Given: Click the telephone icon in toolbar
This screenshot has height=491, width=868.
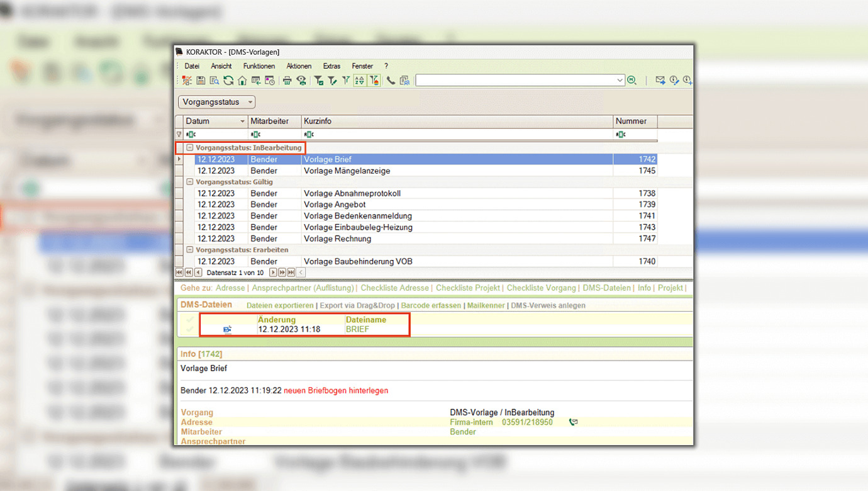Looking at the screenshot, I should coord(391,81).
